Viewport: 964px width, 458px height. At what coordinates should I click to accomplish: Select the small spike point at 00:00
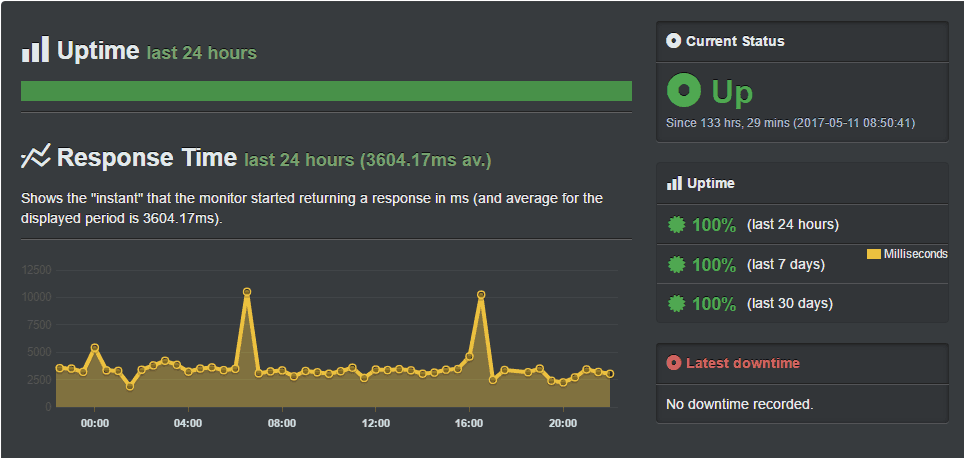click(x=95, y=347)
